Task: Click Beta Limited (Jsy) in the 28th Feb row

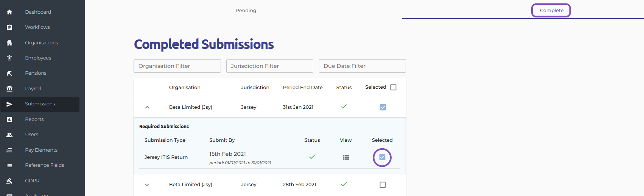Action: tap(190, 185)
